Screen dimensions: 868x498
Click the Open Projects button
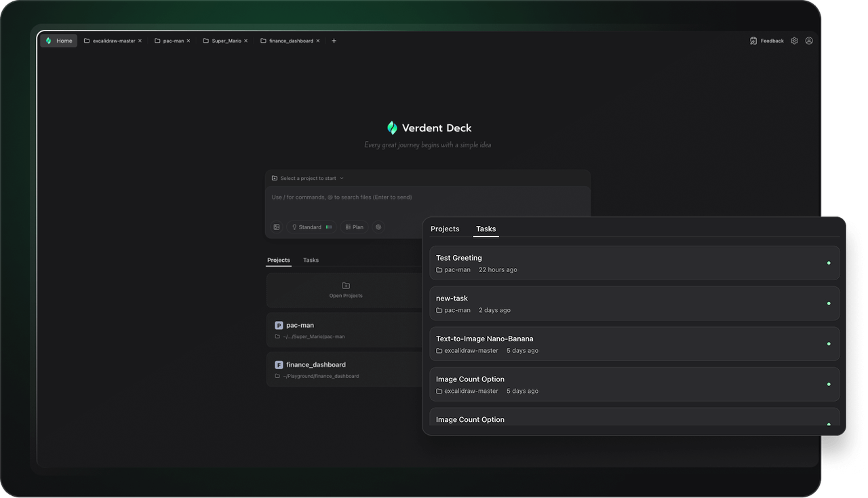(x=346, y=290)
